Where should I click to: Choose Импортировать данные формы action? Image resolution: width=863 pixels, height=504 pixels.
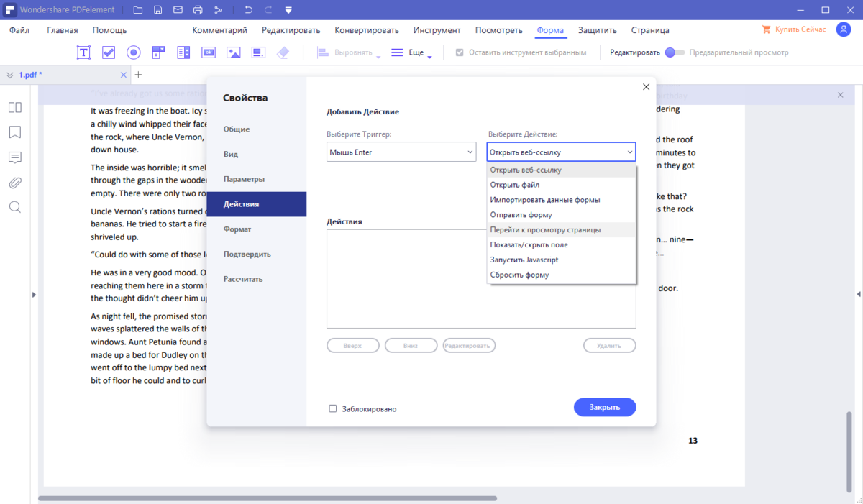coord(561,200)
